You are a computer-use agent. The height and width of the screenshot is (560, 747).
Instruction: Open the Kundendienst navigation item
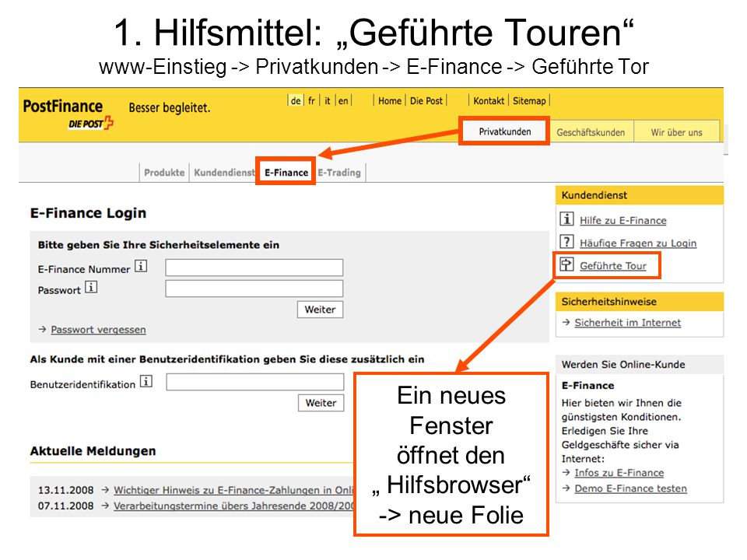coord(224,173)
